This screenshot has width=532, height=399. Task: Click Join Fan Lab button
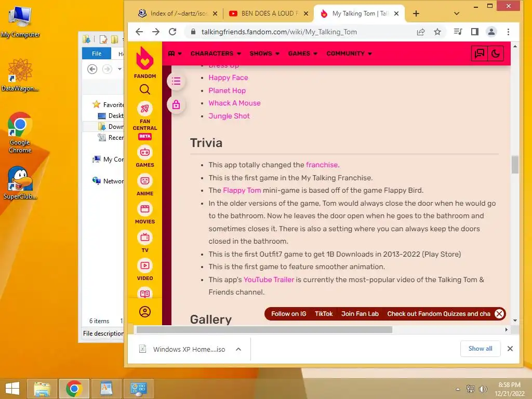point(360,314)
